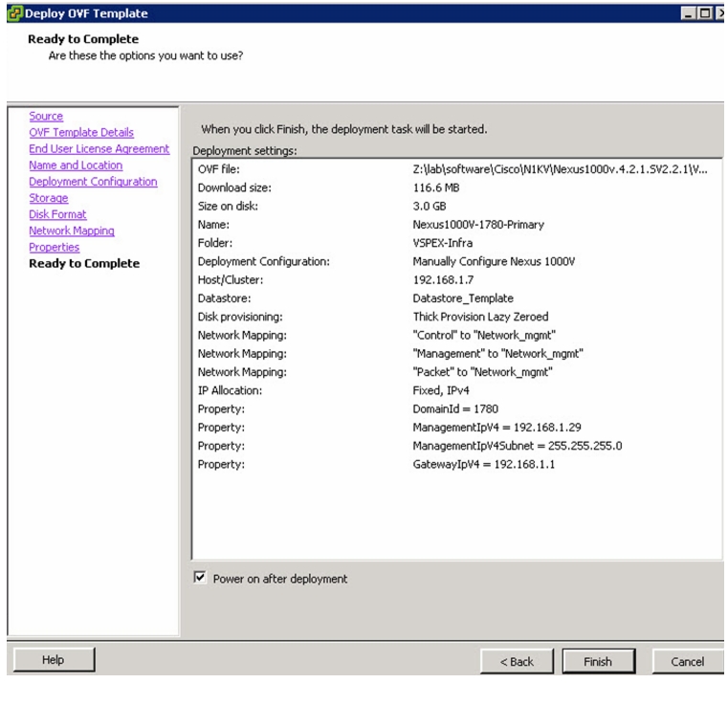Open End User License Agreement step
The width and height of the screenshot is (728, 705).
(x=99, y=149)
